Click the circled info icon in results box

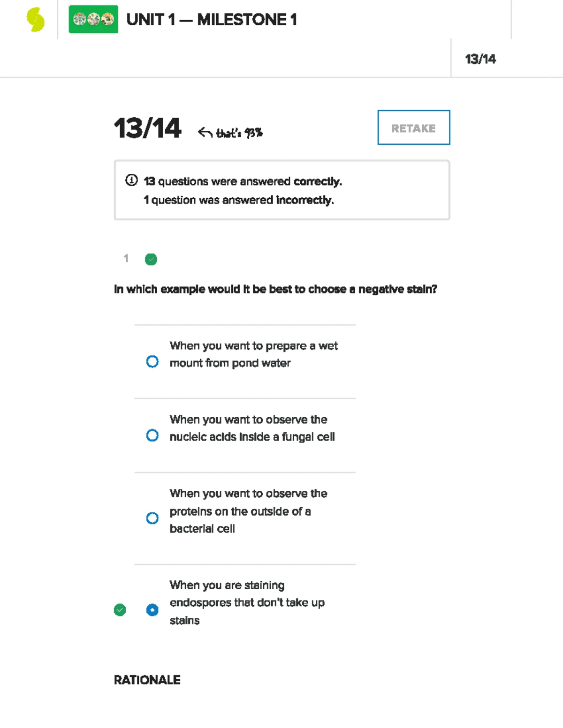(131, 179)
